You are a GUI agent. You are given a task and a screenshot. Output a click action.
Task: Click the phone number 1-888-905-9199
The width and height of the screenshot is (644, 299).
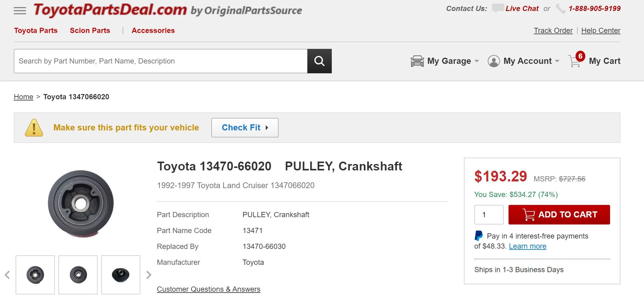594,9
